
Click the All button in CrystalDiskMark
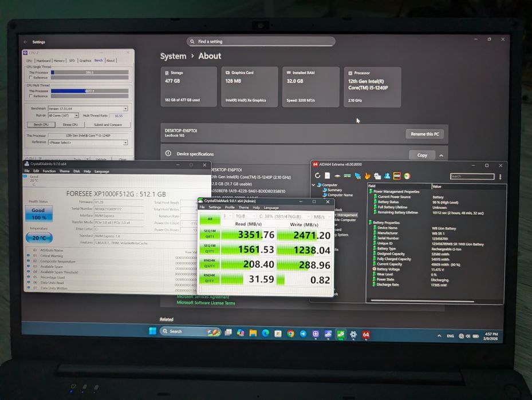click(x=210, y=219)
